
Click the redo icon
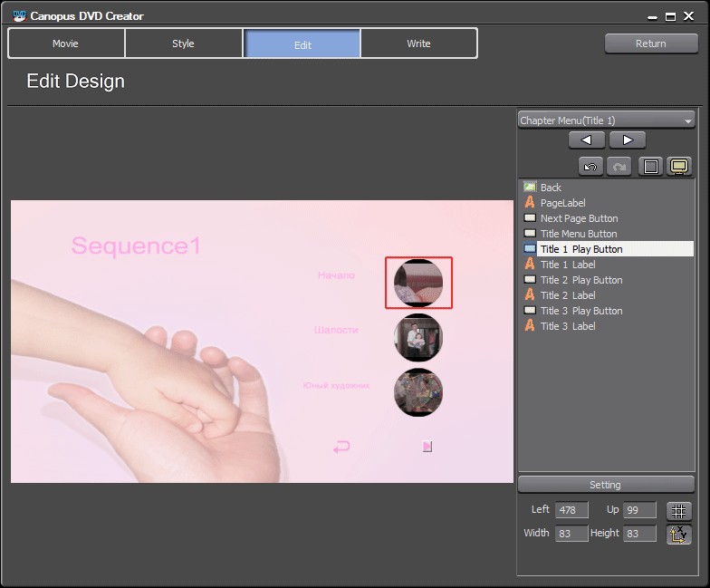coord(619,167)
